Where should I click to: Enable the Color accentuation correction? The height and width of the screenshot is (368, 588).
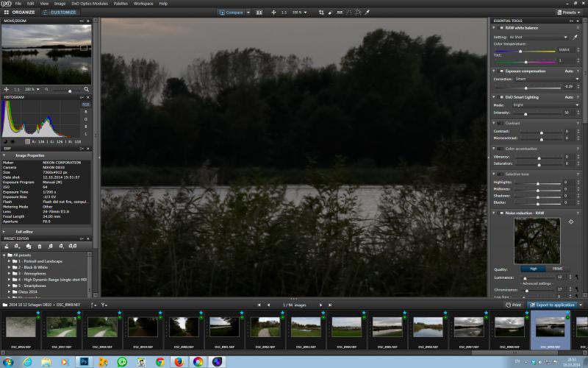click(x=501, y=149)
